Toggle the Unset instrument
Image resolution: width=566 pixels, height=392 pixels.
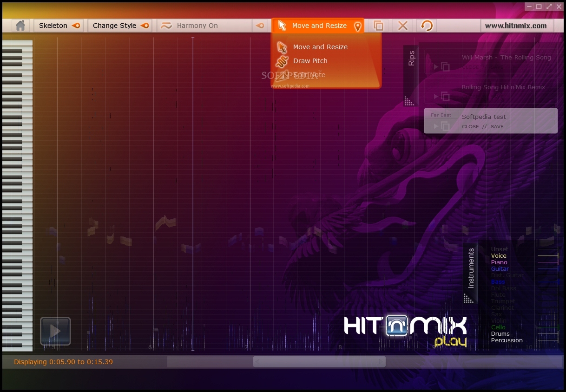coord(500,249)
